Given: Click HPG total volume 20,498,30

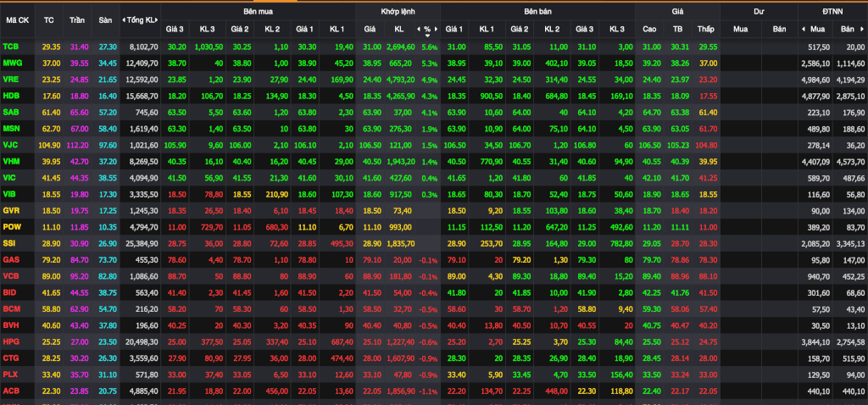Looking at the screenshot, I should 142,342.
